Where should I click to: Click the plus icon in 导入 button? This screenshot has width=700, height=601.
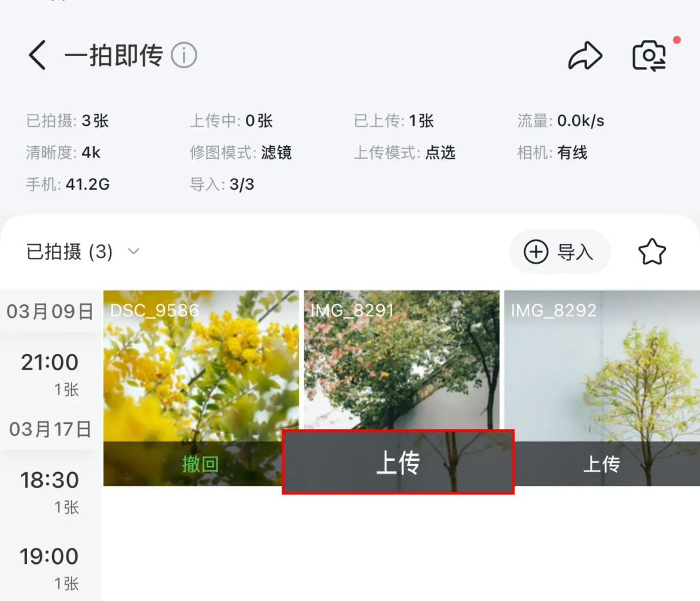point(536,252)
